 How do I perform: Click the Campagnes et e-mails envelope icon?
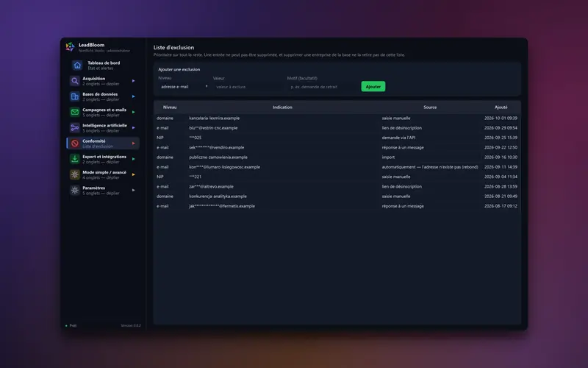[x=75, y=112]
